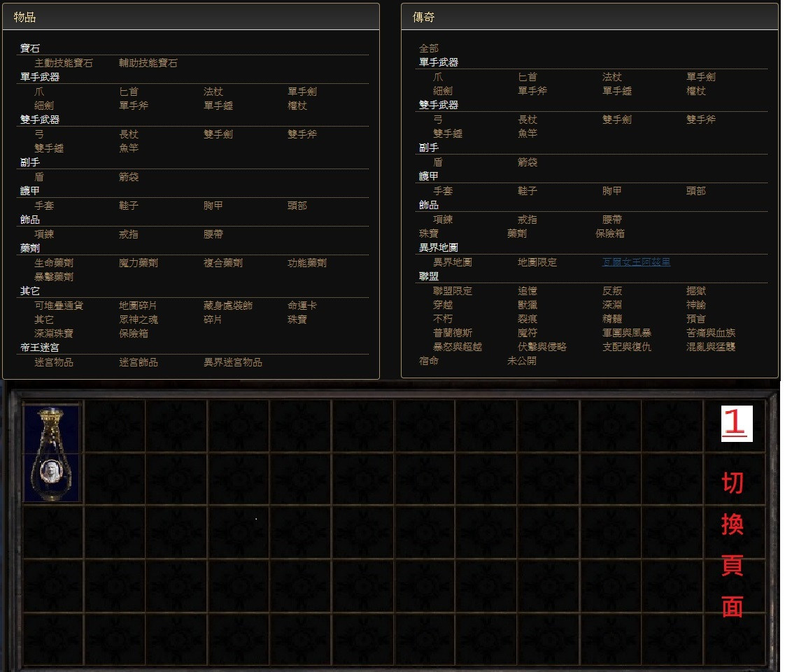Select 迷宮飾品 labyrinth trinkets

(139, 362)
